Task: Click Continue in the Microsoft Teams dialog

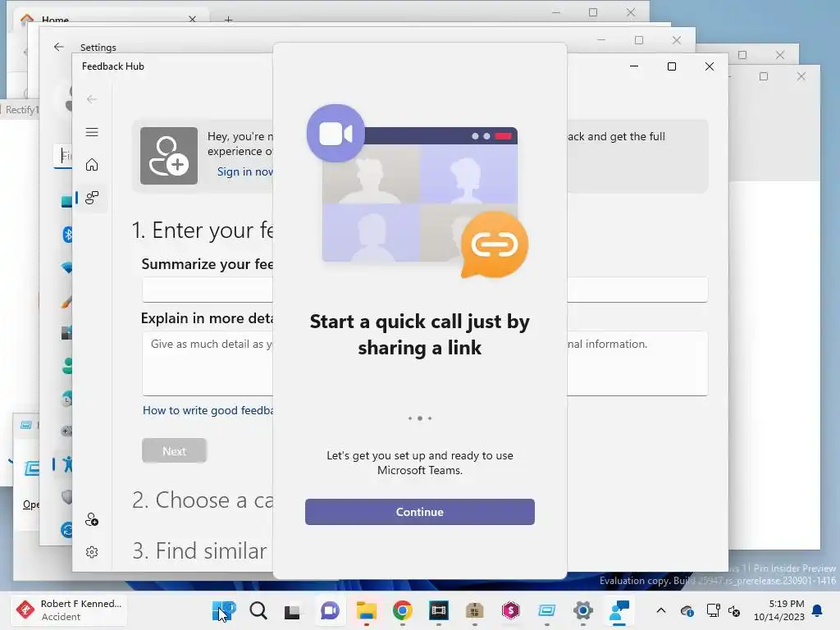Action: tap(419, 512)
